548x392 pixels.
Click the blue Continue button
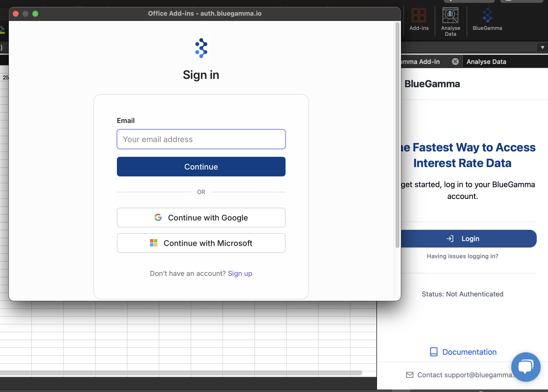pyautogui.click(x=201, y=167)
